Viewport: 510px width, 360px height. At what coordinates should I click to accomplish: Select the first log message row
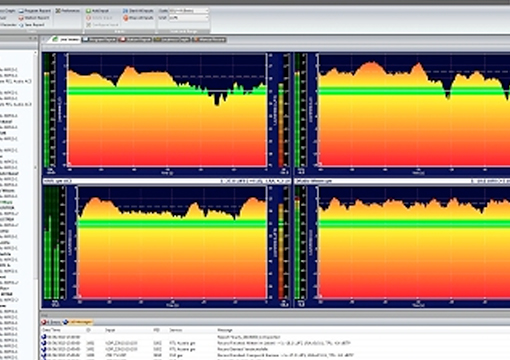(x=275, y=337)
